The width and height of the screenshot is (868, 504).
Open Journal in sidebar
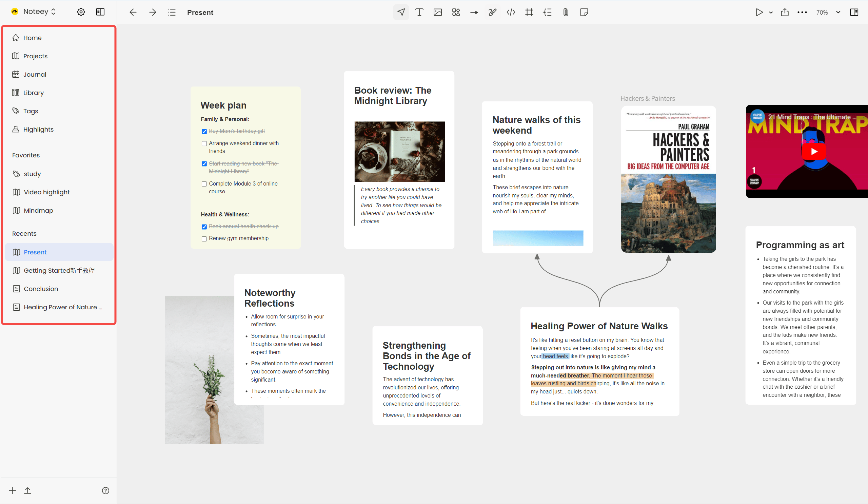point(59,74)
